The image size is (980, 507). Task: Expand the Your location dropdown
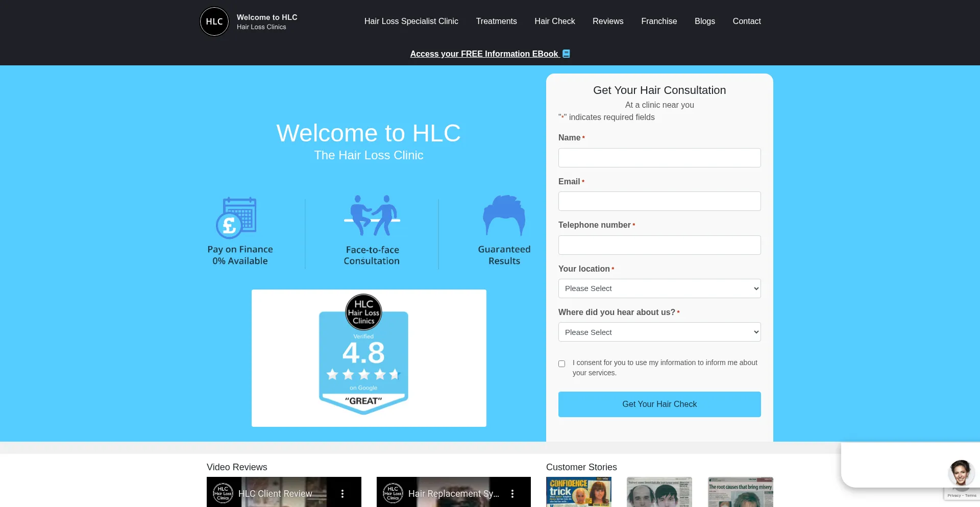(x=659, y=288)
